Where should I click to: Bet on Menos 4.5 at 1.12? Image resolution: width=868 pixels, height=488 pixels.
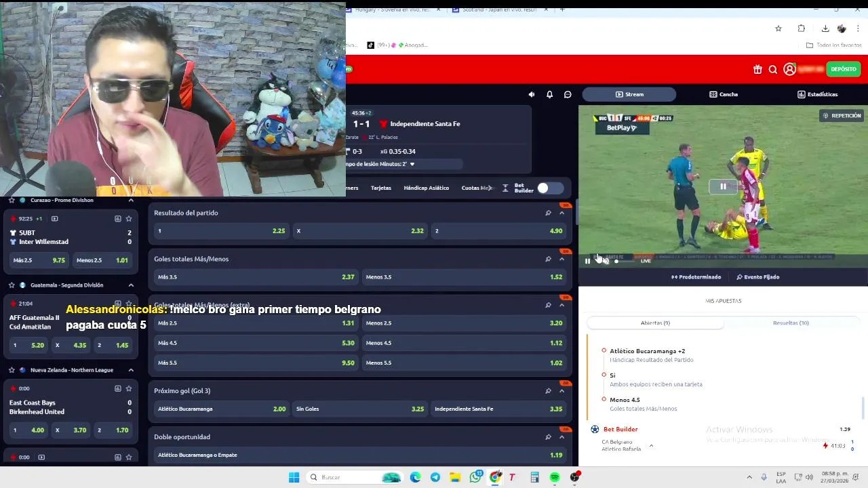[x=464, y=343]
